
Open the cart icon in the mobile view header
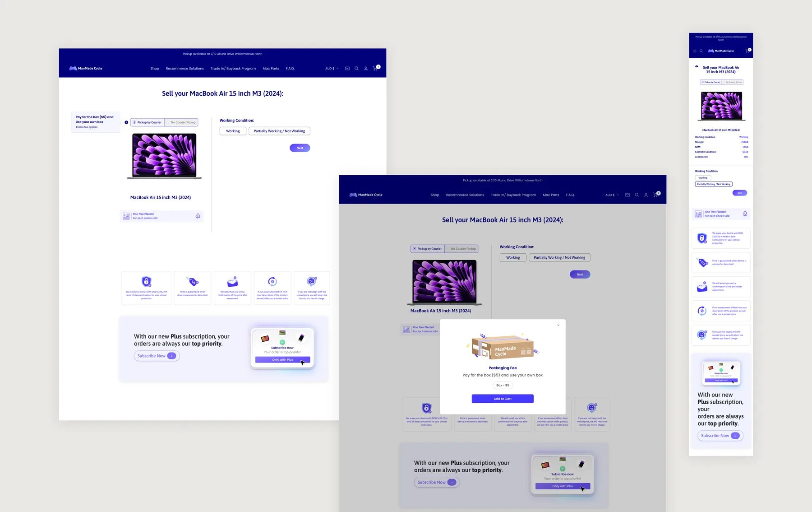click(x=748, y=51)
